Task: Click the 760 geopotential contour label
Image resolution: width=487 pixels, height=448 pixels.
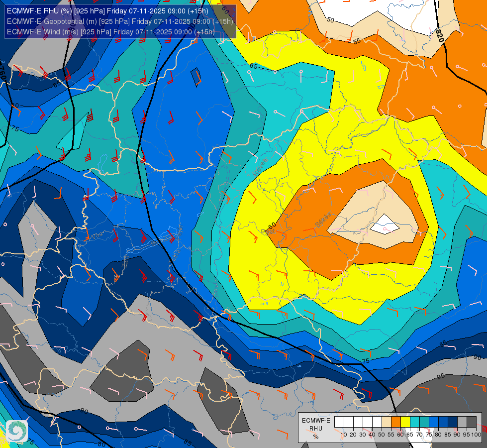Action: coord(2,73)
